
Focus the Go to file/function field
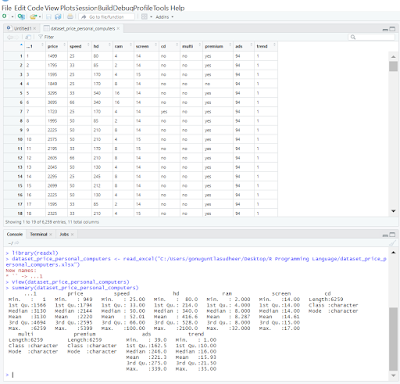[107, 17]
